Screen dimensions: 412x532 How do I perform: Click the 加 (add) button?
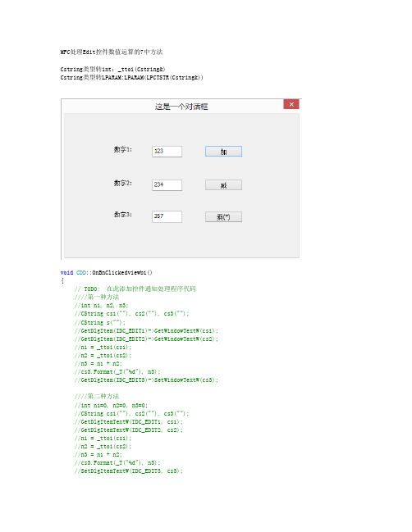[223, 152]
